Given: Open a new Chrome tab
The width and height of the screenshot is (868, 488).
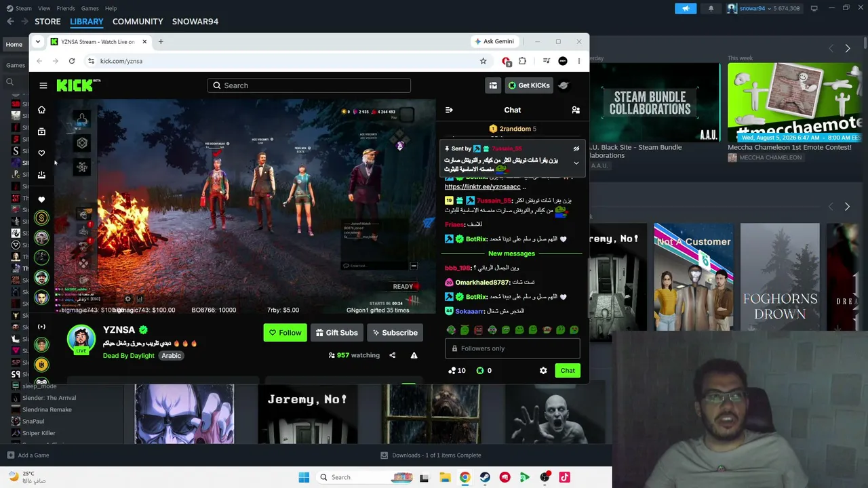Looking at the screenshot, I should pyautogui.click(x=161, y=42).
